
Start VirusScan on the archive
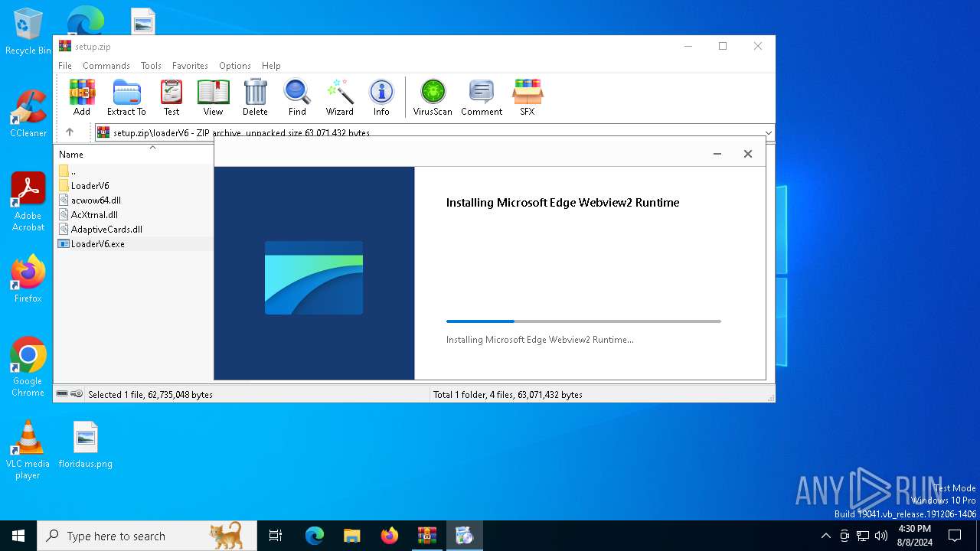pyautogui.click(x=433, y=97)
